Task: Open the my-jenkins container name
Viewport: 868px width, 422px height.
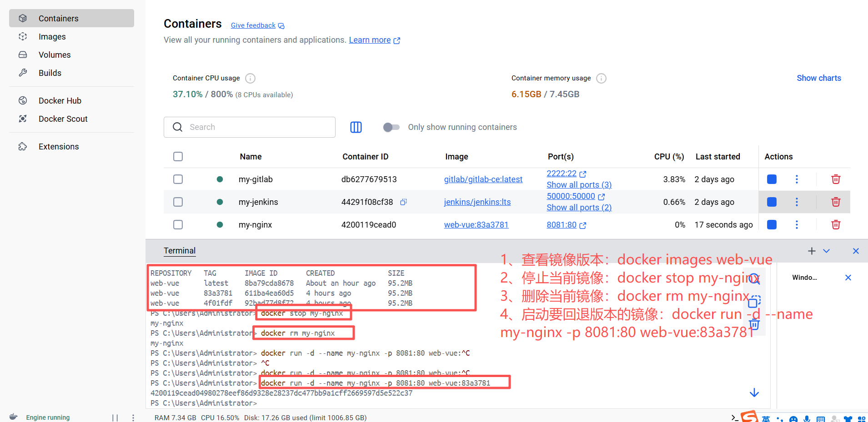Action: pyautogui.click(x=258, y=202)
